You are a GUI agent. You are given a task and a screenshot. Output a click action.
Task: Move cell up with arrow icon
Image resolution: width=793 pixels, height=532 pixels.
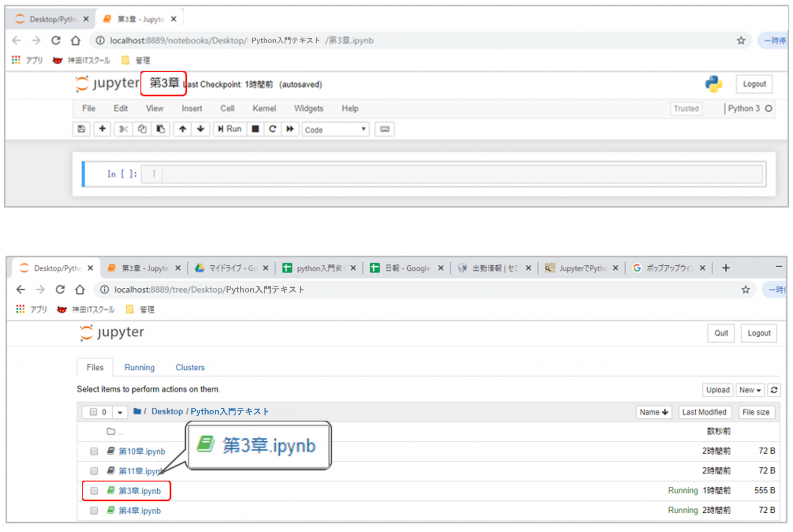click(182, 129)
